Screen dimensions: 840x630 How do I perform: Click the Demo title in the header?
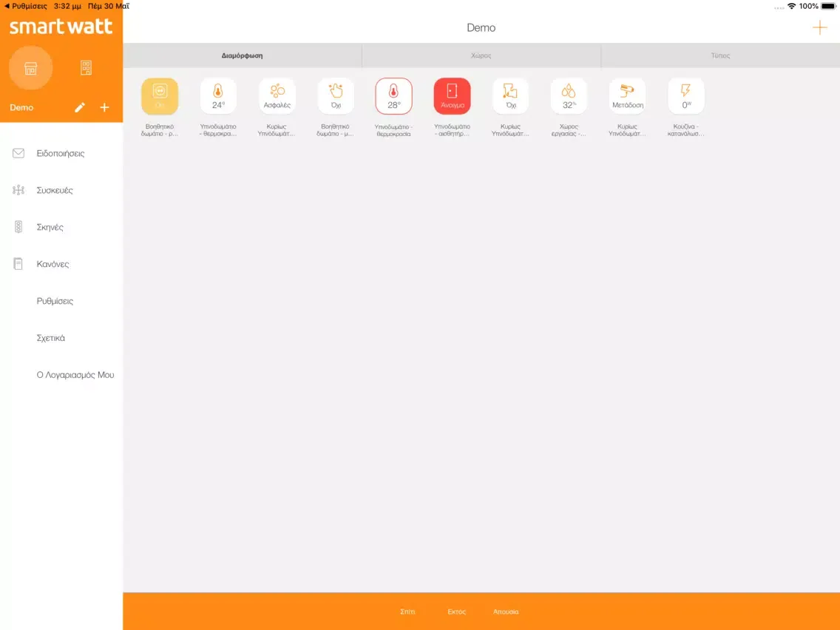pyautogui.click(x=481, y=28)
